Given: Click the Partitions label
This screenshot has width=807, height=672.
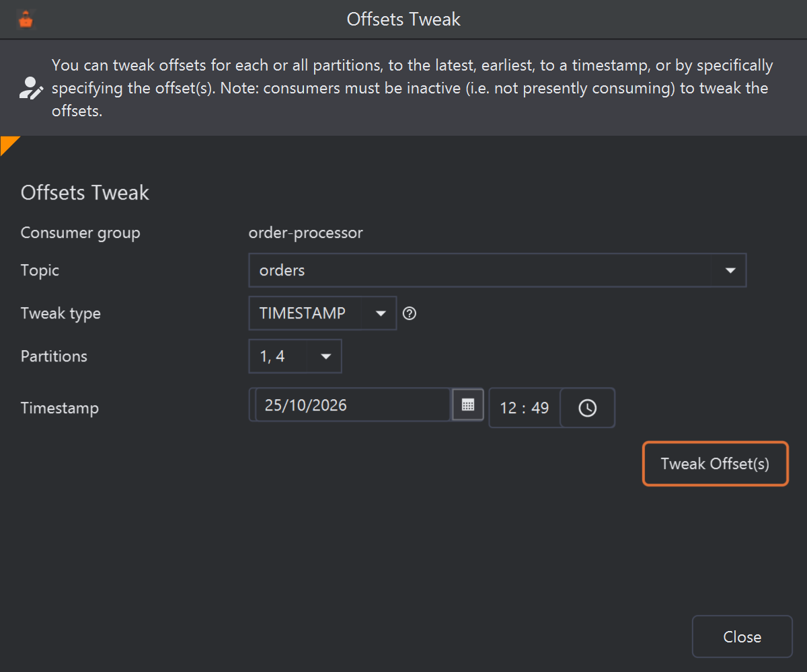Looking at the screenshot, I should [54, 356].
